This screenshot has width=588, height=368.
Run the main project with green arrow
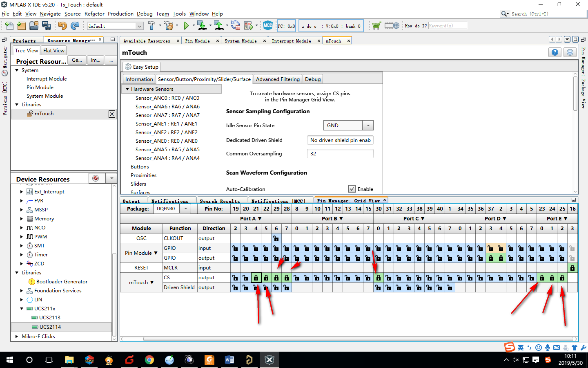186,26
